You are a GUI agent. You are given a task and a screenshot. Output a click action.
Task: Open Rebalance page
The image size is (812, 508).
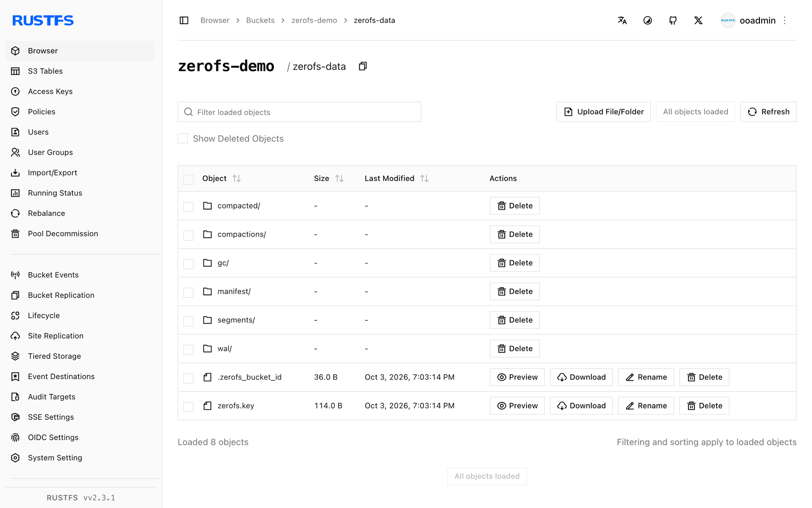click(80, 213)
